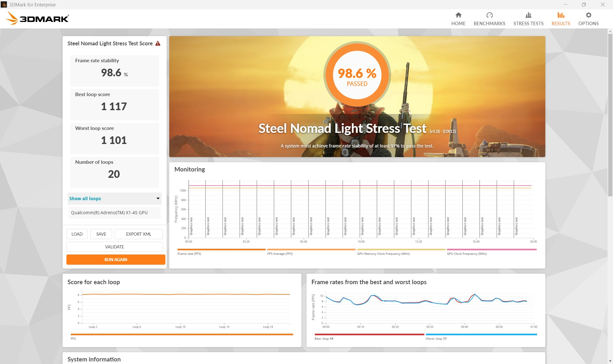Click the 98.6 % PASSED score circle

357,74
